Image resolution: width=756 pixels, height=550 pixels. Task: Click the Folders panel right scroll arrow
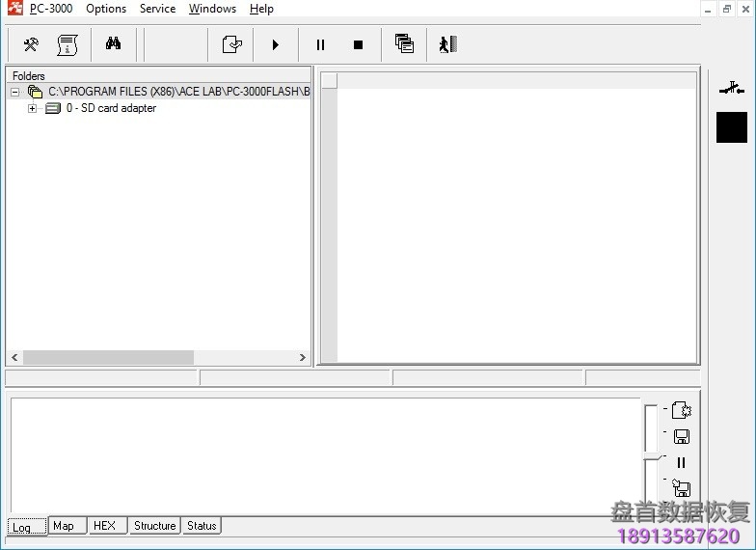tap(302, 357)
